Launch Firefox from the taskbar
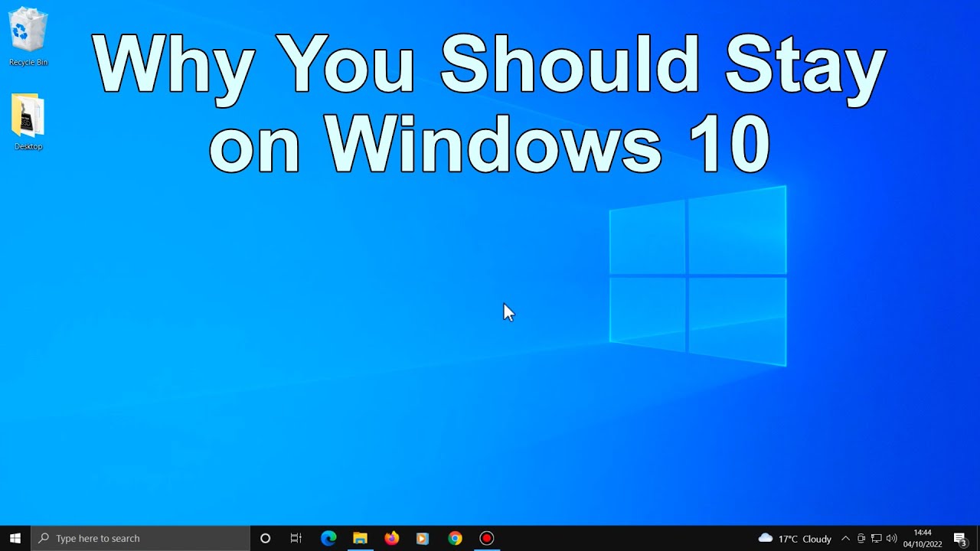Screen dimensions: 980x551 [x=391, y=538]
